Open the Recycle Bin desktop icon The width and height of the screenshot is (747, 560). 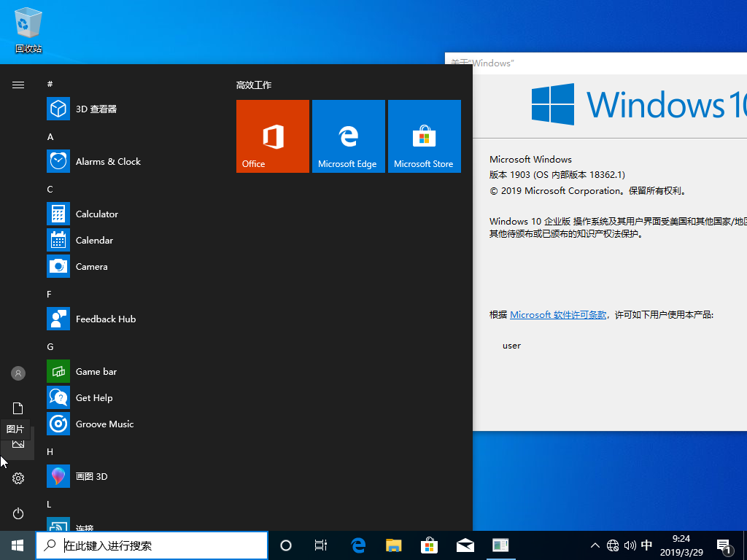(x=28, y=29)
